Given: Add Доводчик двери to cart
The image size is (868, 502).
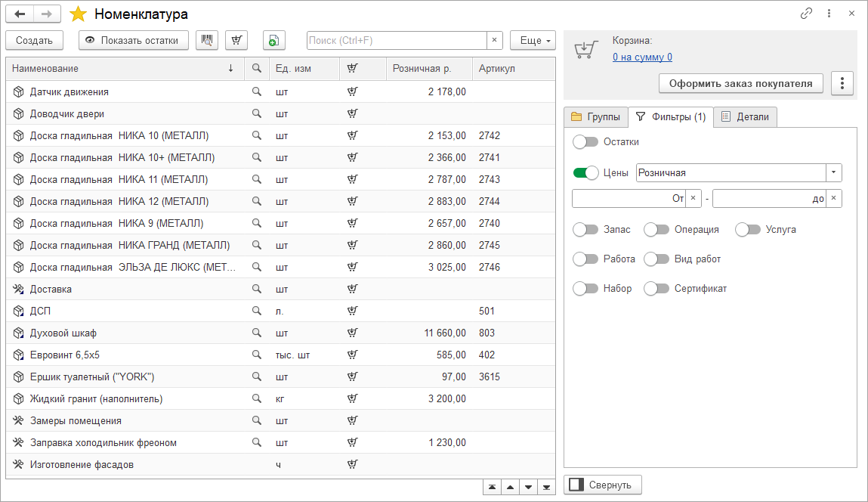Looking at the screenshot, I should [x=352, y=113].
